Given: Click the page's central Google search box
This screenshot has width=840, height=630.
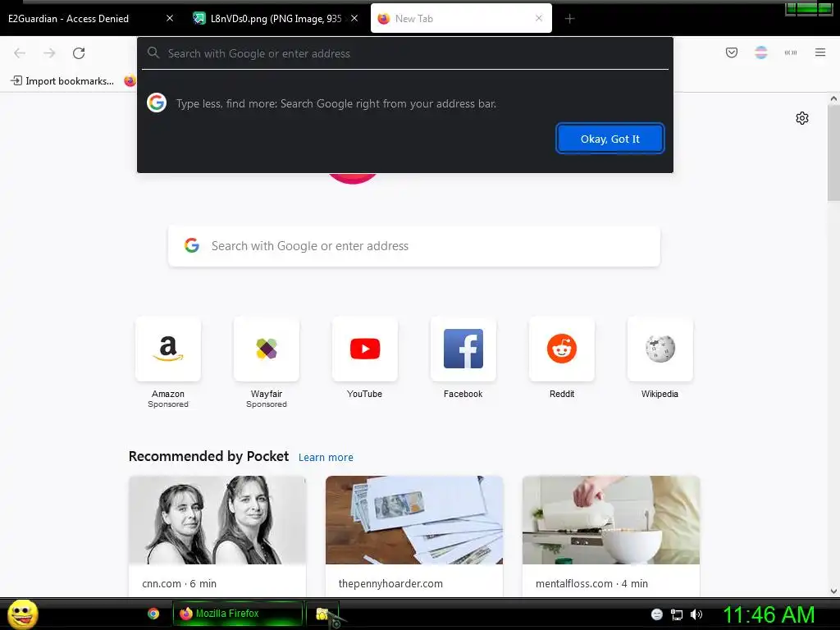Looking at the screenshot, I should [413, 246].
